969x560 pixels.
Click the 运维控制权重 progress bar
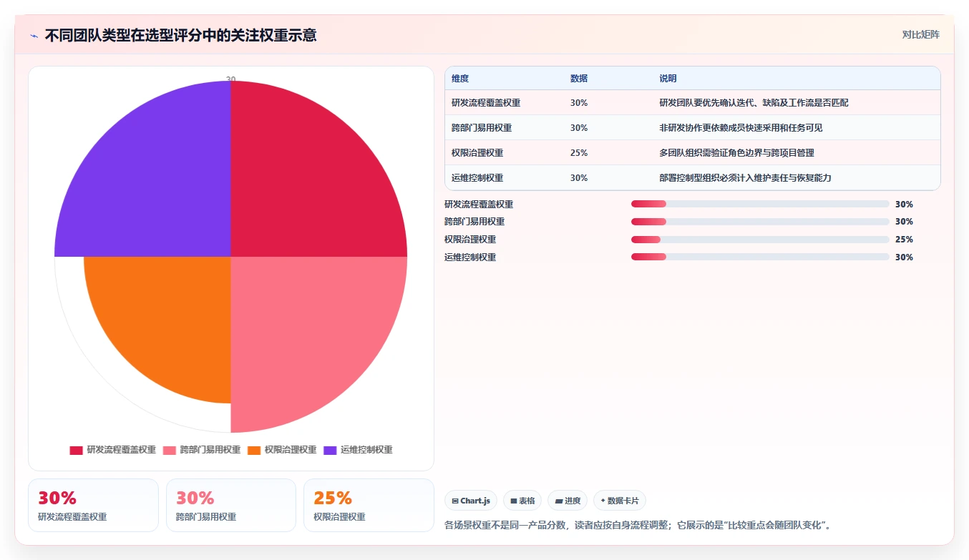tap(760, 257)
